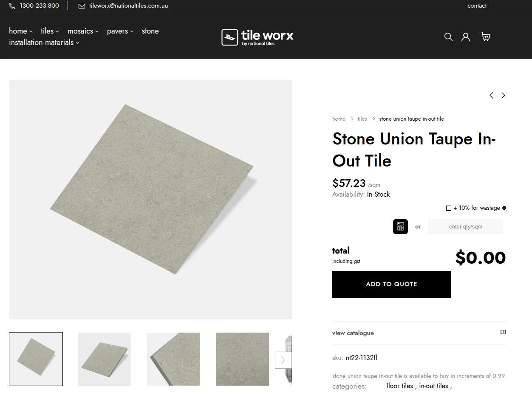Go to previous product arrow
This screenshot has width=532, height=395.
point(491,96)
